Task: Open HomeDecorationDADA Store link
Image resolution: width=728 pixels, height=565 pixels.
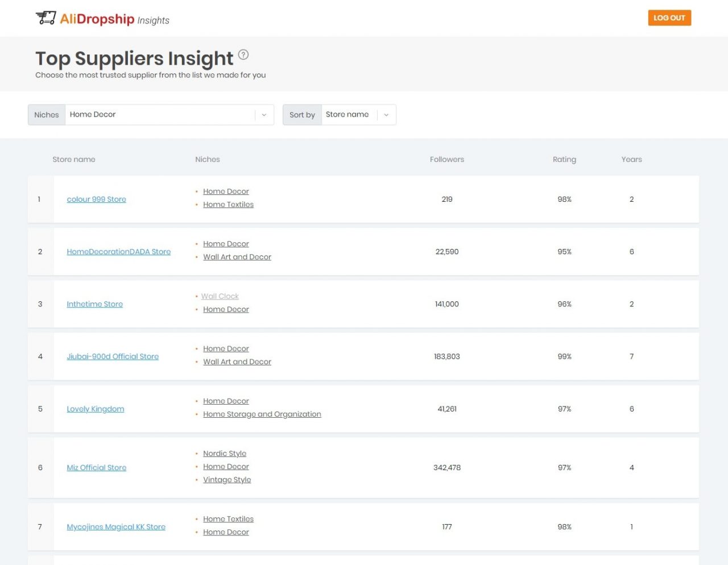Action: pyautogui.click(x=118, y=252)
